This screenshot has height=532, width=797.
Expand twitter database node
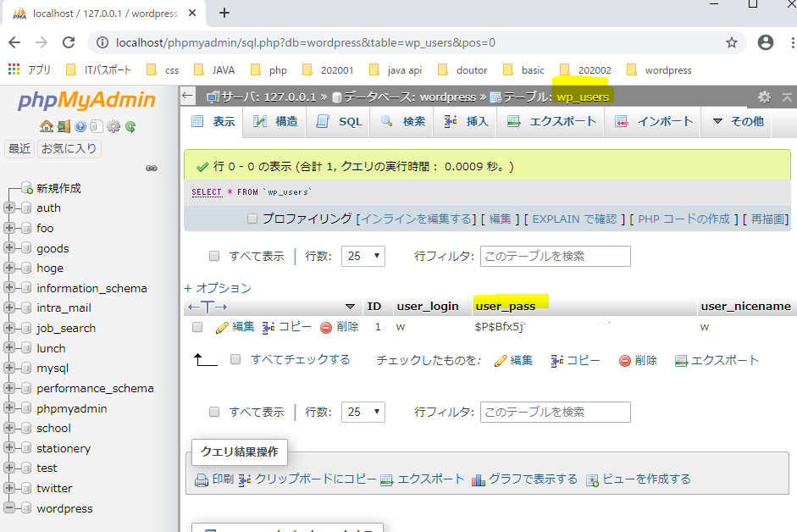pyautogui.click(x=8, y=488)
